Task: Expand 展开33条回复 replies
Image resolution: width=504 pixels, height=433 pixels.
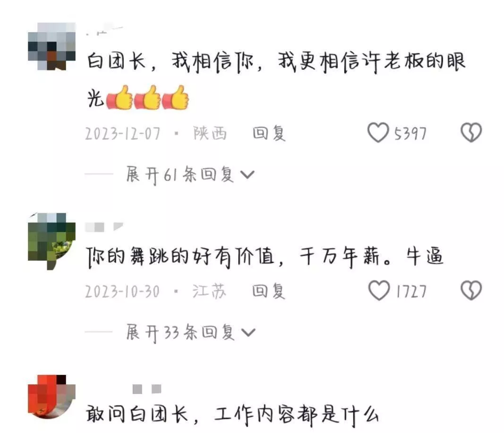Action: [x=191, y=332]
